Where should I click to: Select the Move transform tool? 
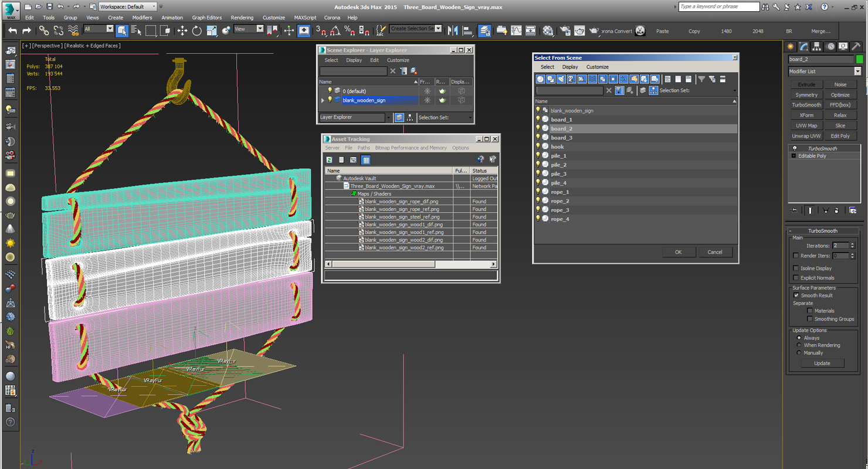(x=182, y=30)
